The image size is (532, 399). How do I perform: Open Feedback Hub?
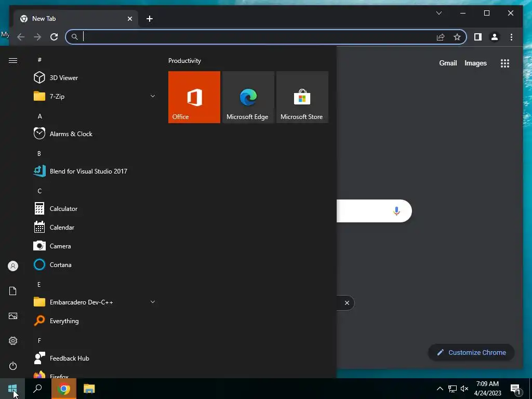95,358
